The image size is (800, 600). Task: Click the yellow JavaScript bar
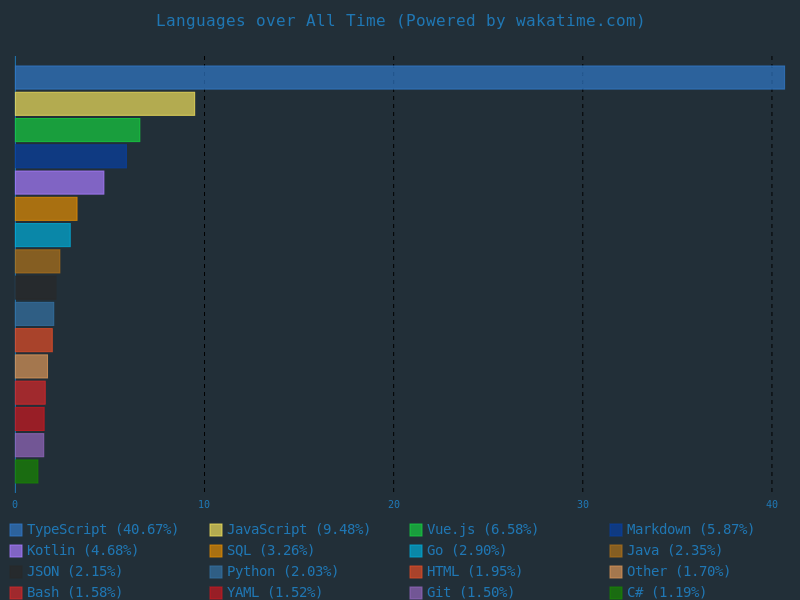[105, 104]
